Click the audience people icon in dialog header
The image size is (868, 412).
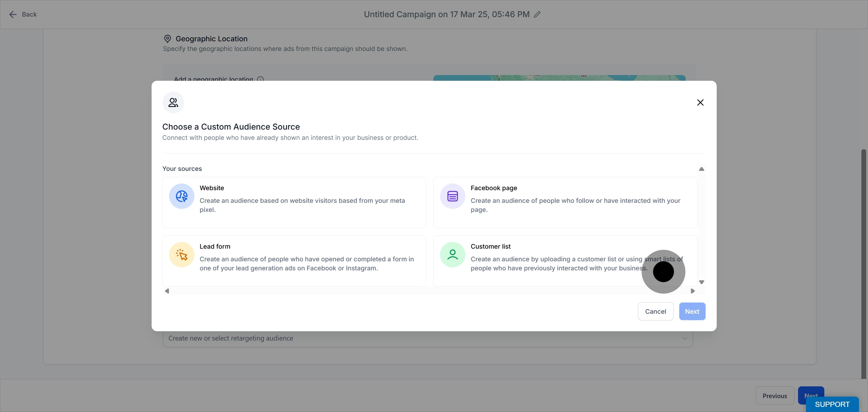click(173, 102)
